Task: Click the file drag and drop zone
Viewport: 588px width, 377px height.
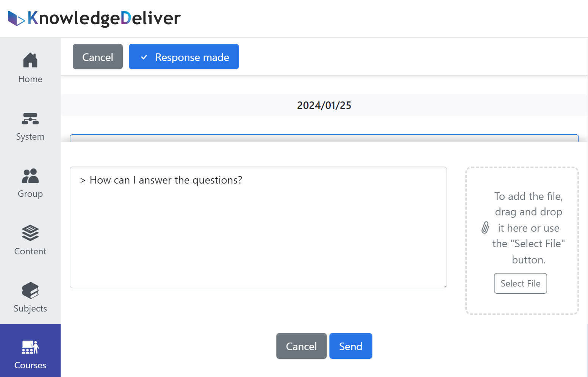Action: [x=522, y=241]
